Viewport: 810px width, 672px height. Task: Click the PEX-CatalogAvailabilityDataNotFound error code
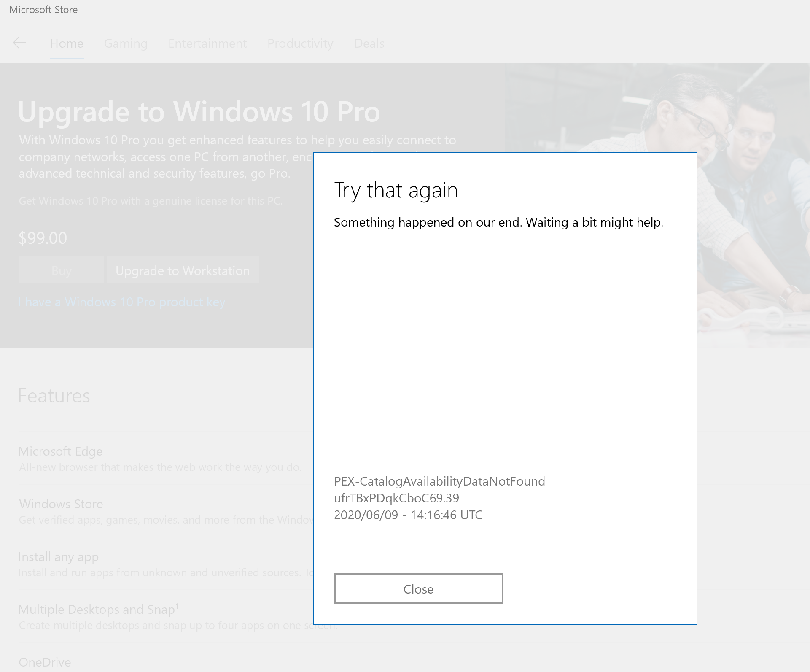439,481
